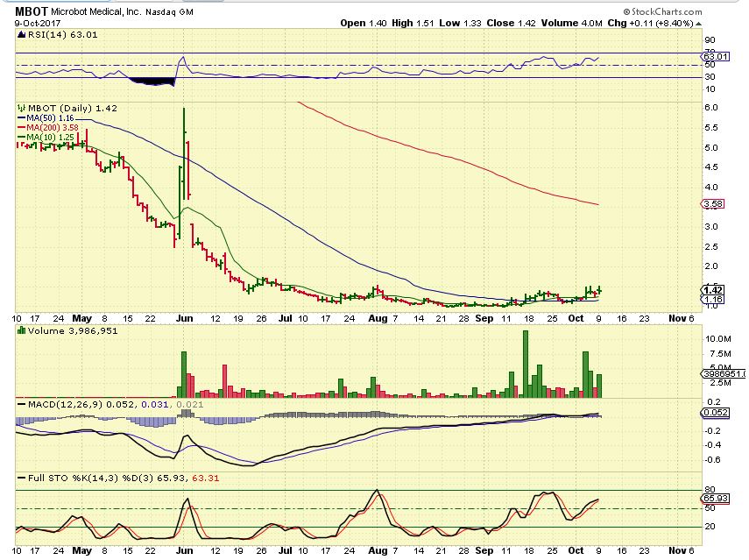Click the 3.58 MA(200) price tag
Screen dimensions: 749x560
coord(713,204)
